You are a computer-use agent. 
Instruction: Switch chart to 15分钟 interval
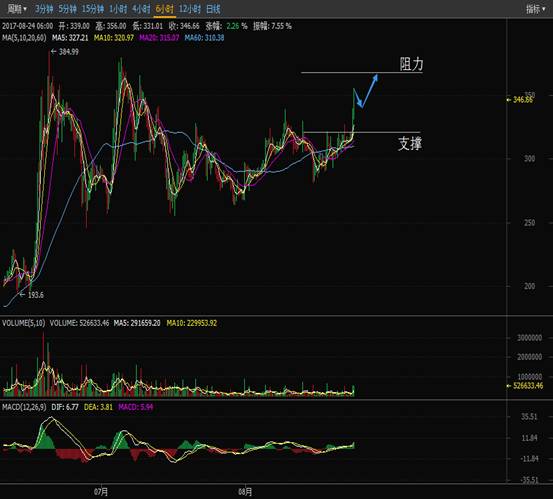[x=93, y=9]
